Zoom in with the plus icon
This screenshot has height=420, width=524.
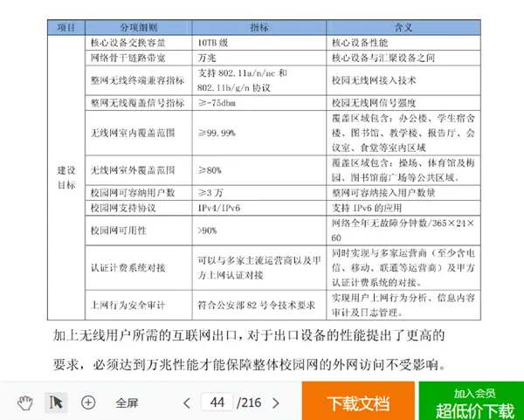pos(88,403)
